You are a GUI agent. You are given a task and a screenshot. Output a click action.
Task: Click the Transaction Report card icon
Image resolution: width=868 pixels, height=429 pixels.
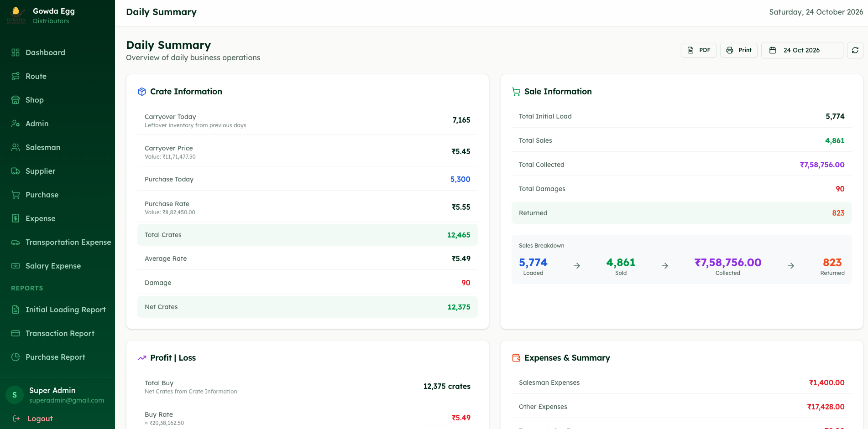[16, 333]
